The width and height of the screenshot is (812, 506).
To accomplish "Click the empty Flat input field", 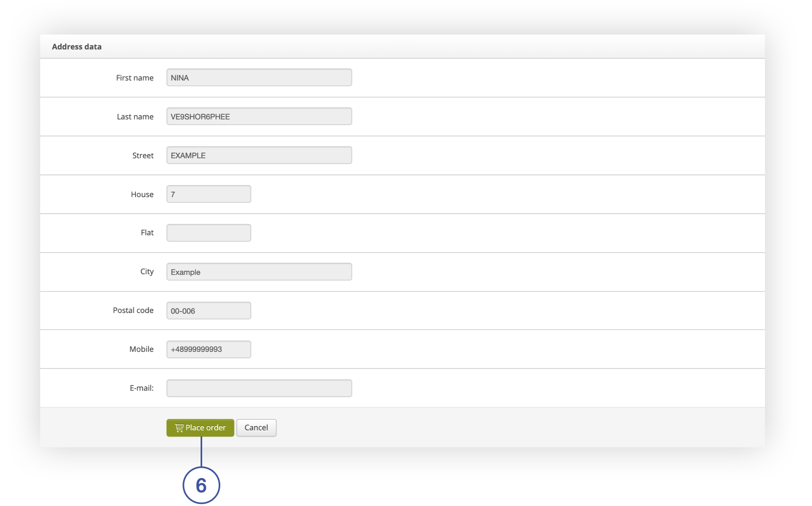I will tap(209, 233).
